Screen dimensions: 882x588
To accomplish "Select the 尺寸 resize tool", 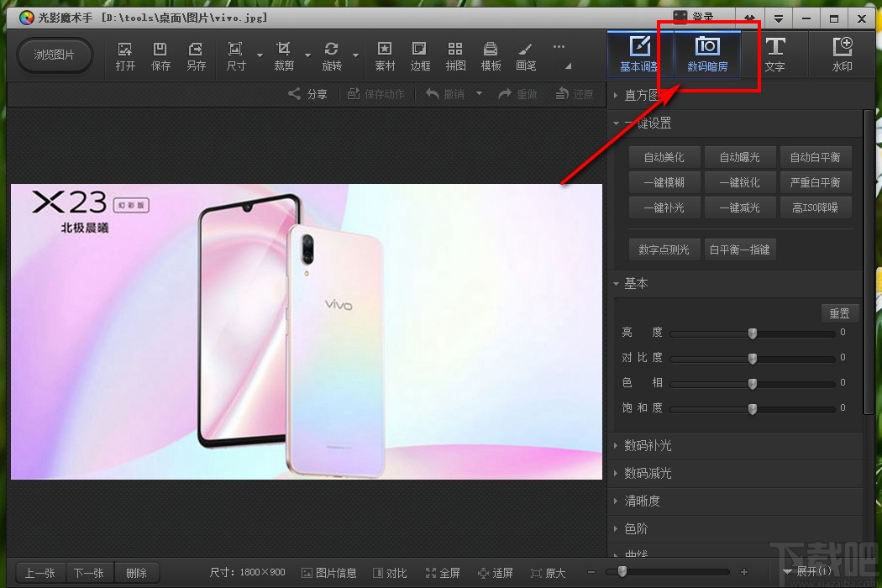I will coord(236,56).
